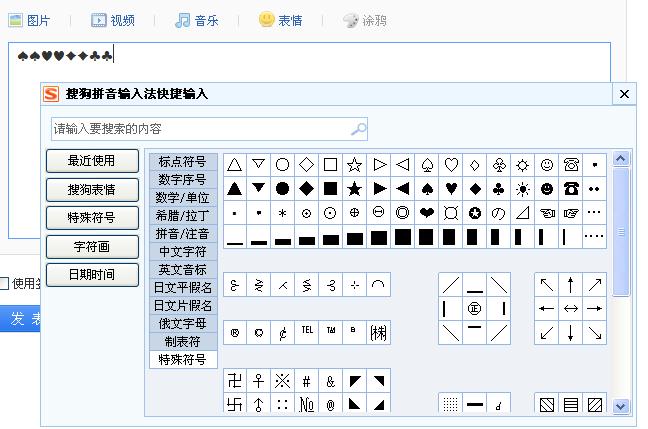Insert the left-right double arrow symbol
This screenshot has height=429, width=648.
coord(571,309)
